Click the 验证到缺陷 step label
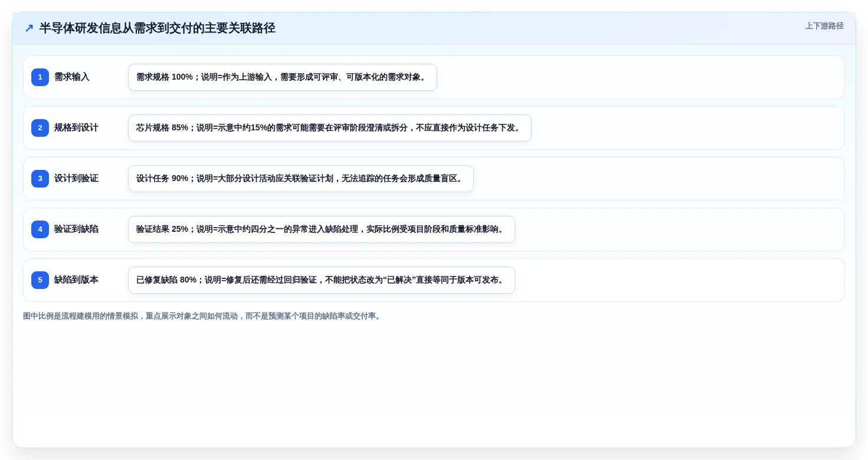The height and width of the screenshot is (460, 868). coord(76,229)
